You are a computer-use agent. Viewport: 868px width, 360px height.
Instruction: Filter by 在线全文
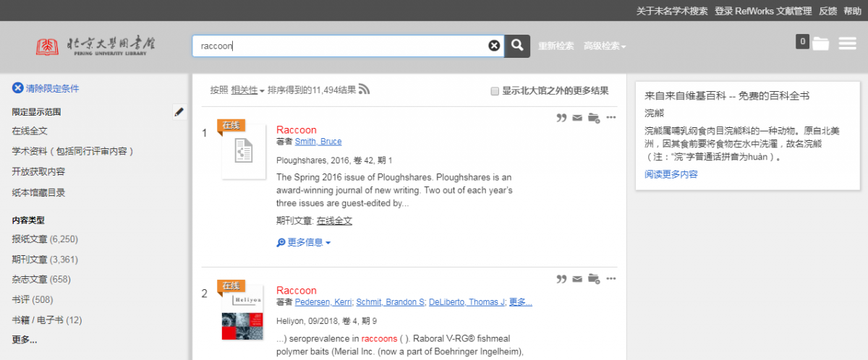[x=30, y=131]
